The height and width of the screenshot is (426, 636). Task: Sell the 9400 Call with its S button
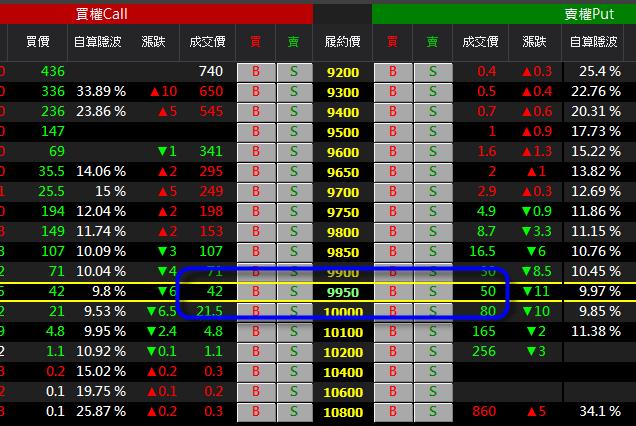[x=294, y=112]
